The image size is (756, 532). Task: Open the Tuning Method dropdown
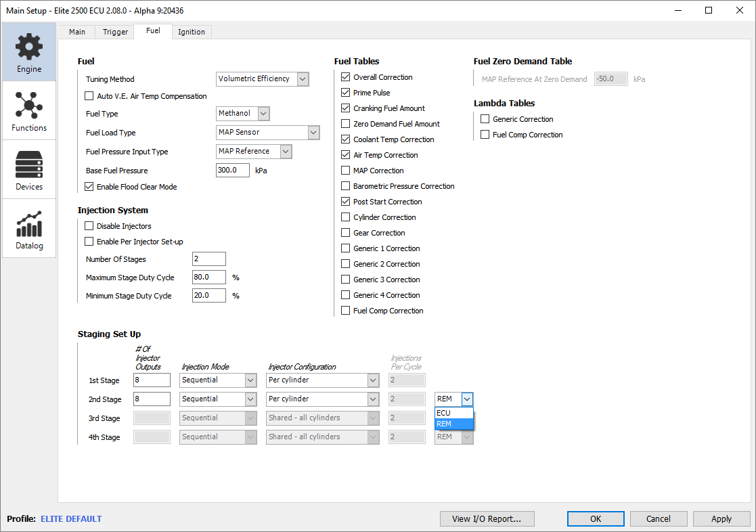click(x=263, y=79)
